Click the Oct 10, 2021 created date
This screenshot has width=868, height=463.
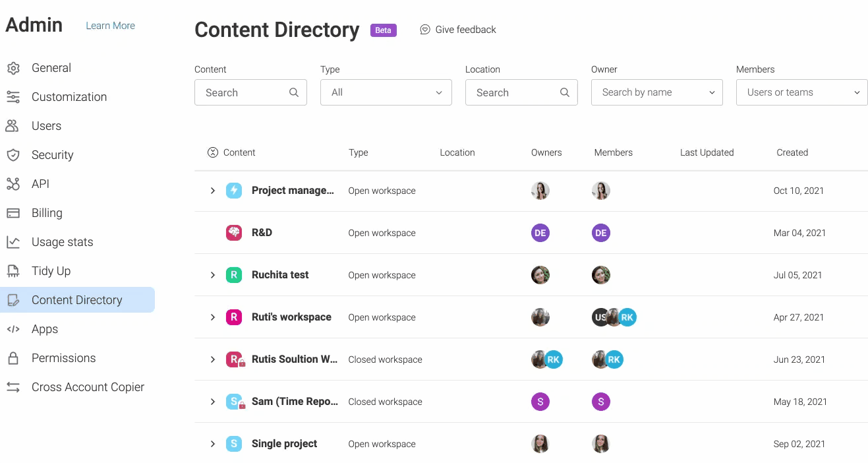799,191
